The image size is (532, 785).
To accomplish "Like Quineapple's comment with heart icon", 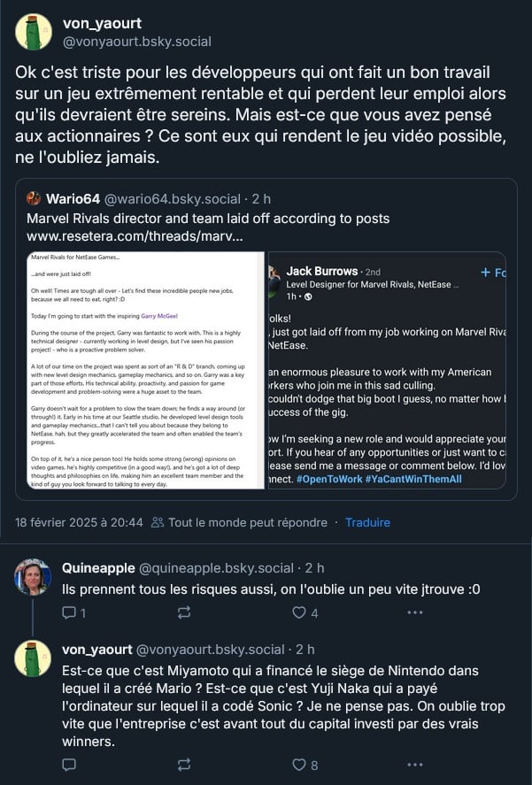I will [x=305, y=612].
